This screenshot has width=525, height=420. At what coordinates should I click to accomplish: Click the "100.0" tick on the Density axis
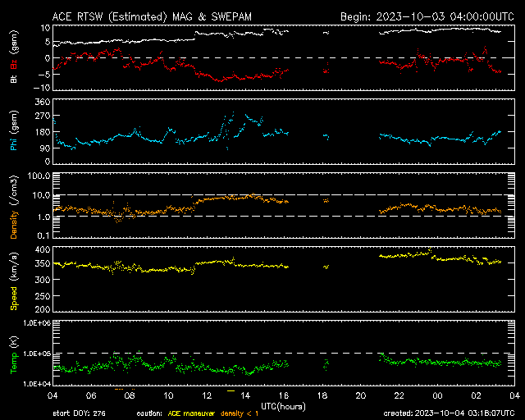click(39, 176)
